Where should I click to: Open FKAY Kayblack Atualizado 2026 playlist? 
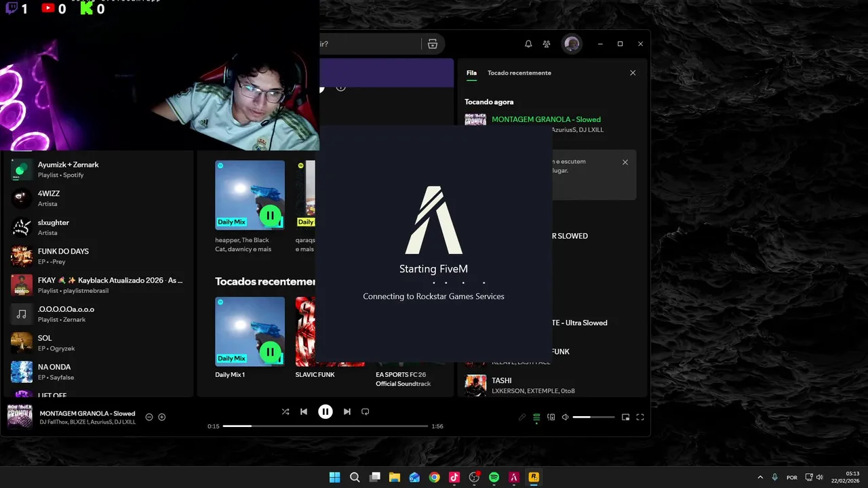pyautogui.click(x=98, y=285)
